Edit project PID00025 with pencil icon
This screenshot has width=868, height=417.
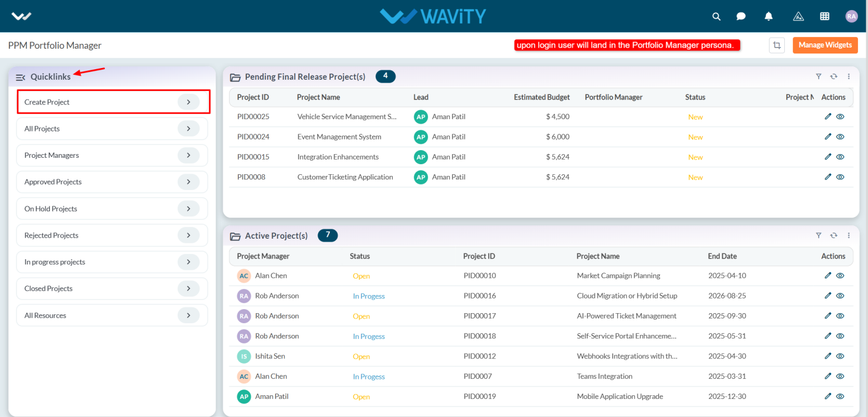point(828,117)
